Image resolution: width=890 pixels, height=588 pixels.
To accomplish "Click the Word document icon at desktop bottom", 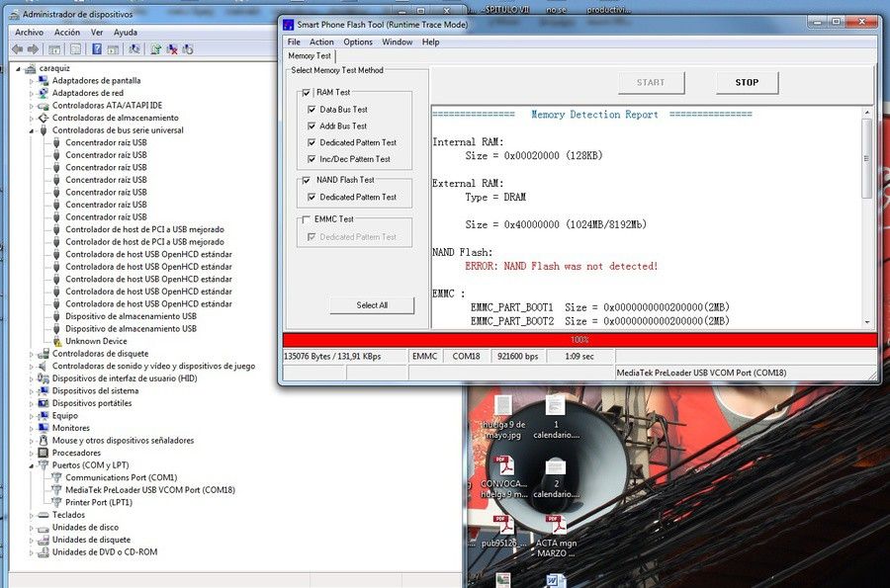I will click(555, 581).
